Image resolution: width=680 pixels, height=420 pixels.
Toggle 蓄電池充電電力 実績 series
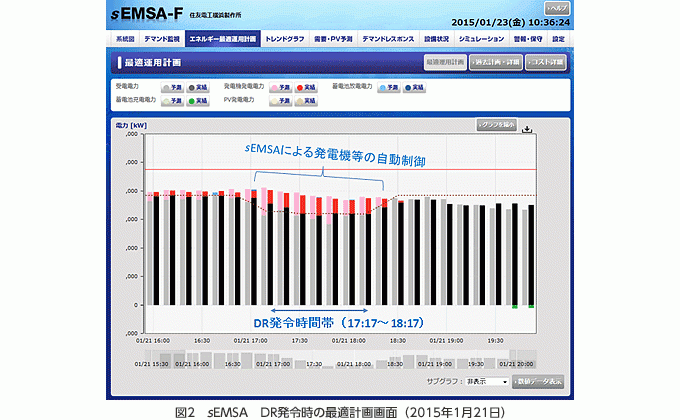click(x=198, y=101)
